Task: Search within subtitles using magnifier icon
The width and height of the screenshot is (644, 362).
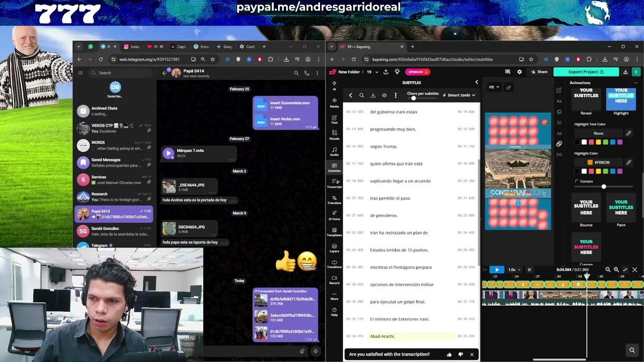Action: click(x=361, y=95)
